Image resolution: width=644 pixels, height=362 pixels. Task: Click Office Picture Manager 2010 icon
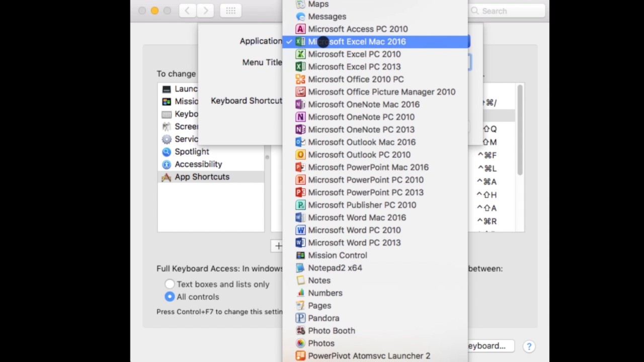pos(300,92)
